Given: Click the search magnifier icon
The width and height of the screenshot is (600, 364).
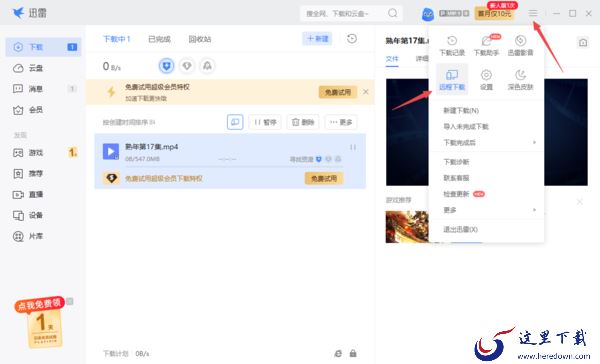Looking at the screenshot, I should (393, 13).
